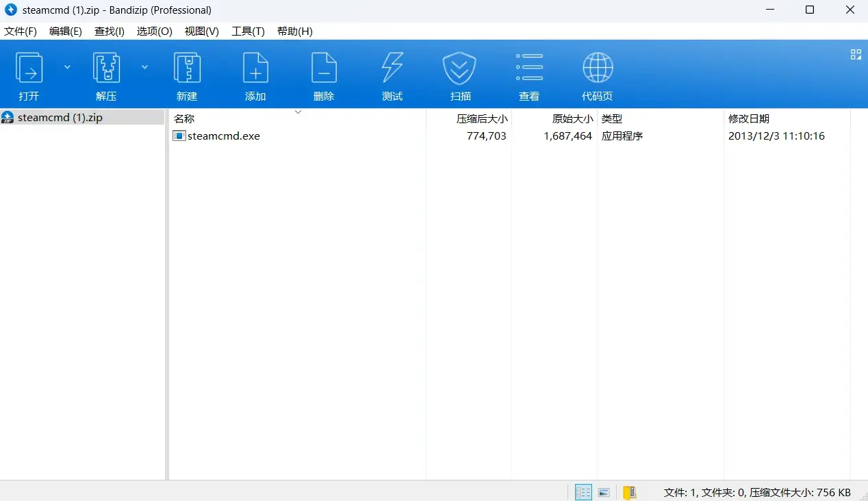Open the Help (帮助) menu
Image resolution: width=868 pixels, height=501 pixels.
295,31
